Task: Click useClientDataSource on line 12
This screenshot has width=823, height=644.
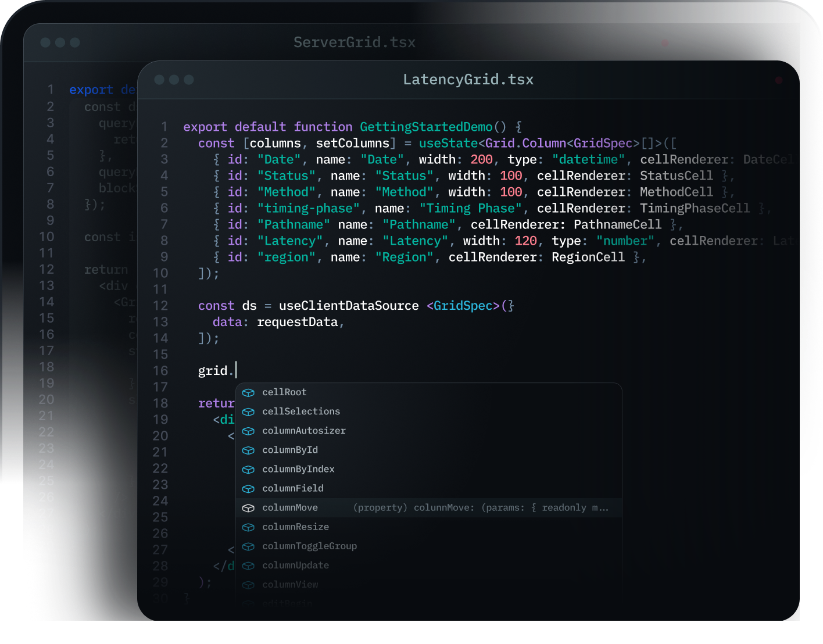Action: [349, 306]
